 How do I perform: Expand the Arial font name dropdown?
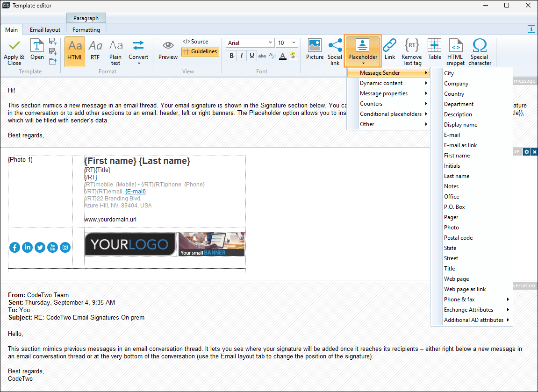click(270, 43)
